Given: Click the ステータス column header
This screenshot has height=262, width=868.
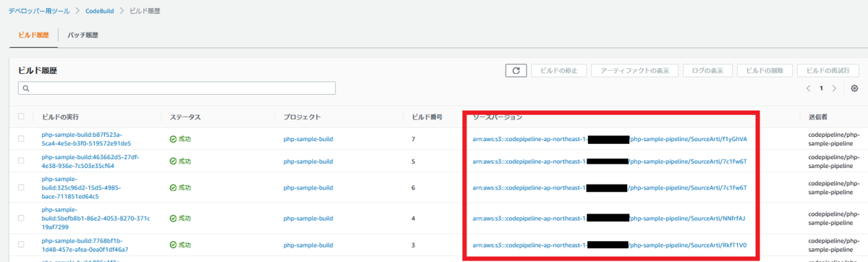Looking at the screenshot, I should tap(185, 117).
